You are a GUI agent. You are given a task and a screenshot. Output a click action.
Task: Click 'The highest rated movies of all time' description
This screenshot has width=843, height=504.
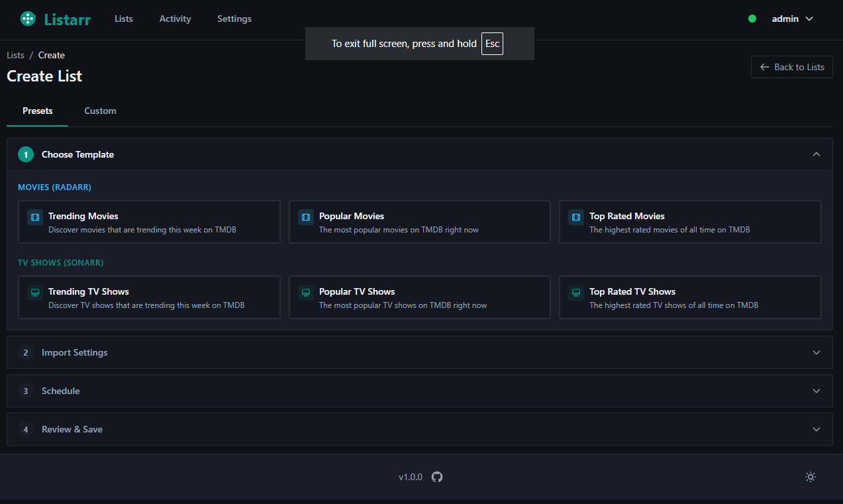(669, 230)
